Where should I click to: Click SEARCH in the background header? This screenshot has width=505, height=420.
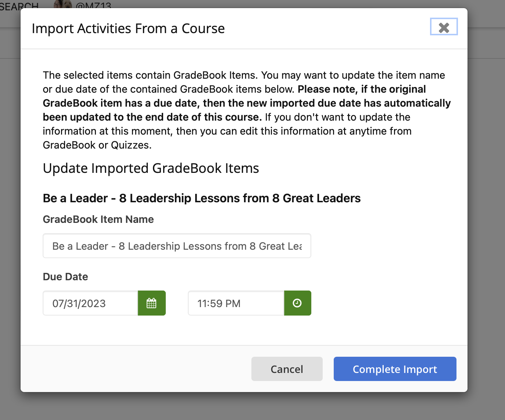pyautogui.click(x=19, y=5)
